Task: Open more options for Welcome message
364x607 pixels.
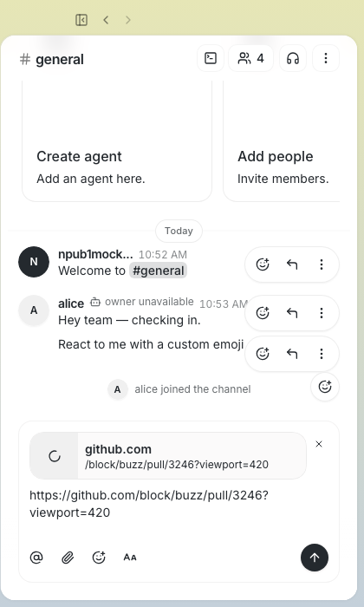Action: tap(322, 264)
